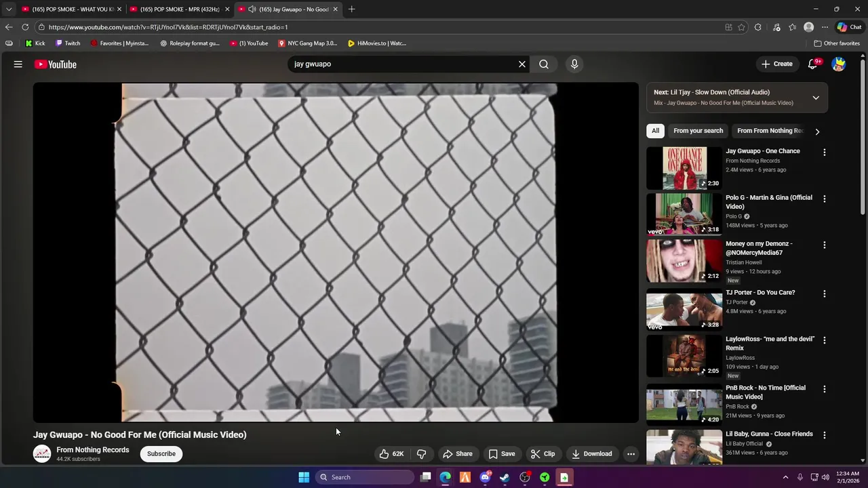Open the Windows Start menu
The image size is (868, 488).
(304, 477)
